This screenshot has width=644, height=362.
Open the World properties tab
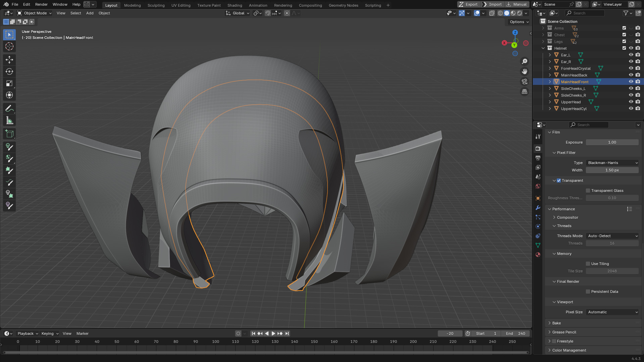[x=538, y=186]
